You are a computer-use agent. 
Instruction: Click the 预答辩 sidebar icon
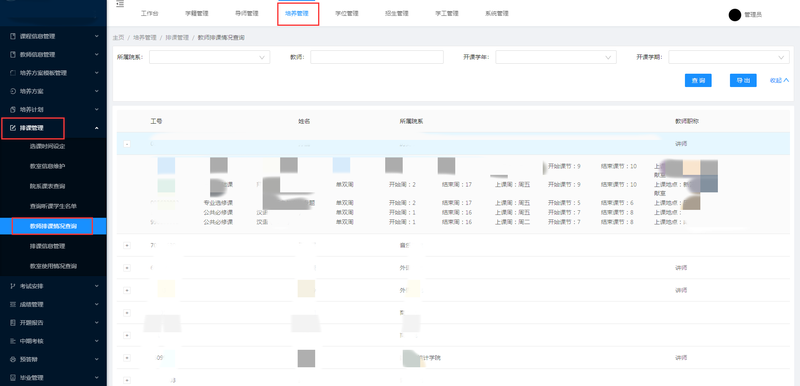point(13,359)
